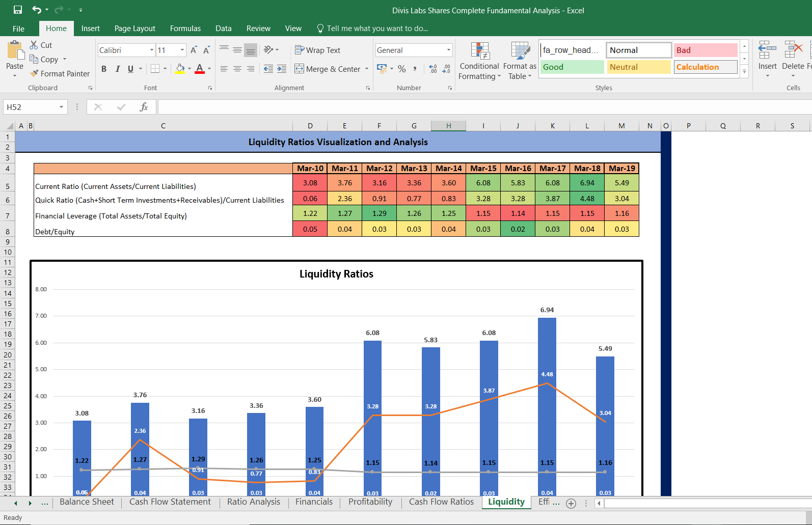The width and height of the screenshot is (812, 525).
Task: Apply the Good cell style
Action: point(572,67)
